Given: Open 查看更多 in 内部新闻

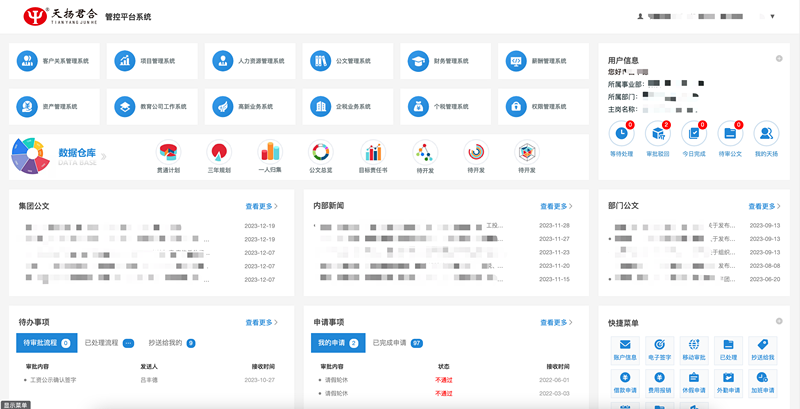Looking at the screenshot, I should [x=557, y=207].
